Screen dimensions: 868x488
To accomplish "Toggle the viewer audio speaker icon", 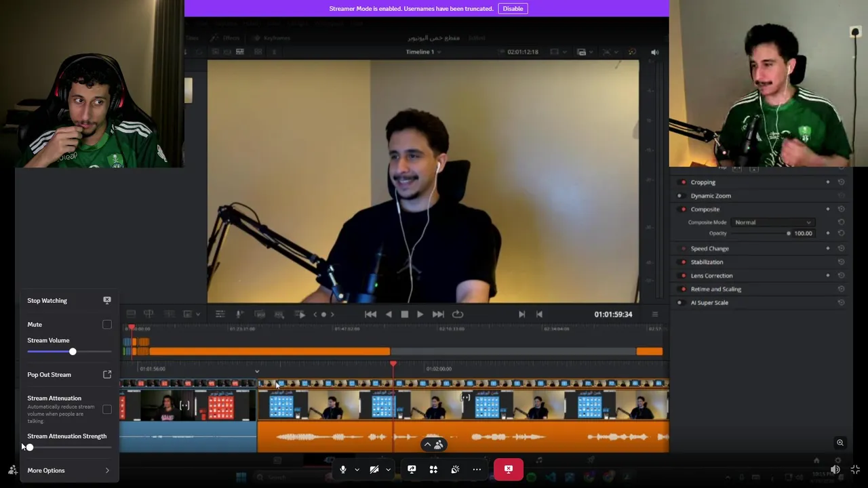I will click(x=654, y=52).
